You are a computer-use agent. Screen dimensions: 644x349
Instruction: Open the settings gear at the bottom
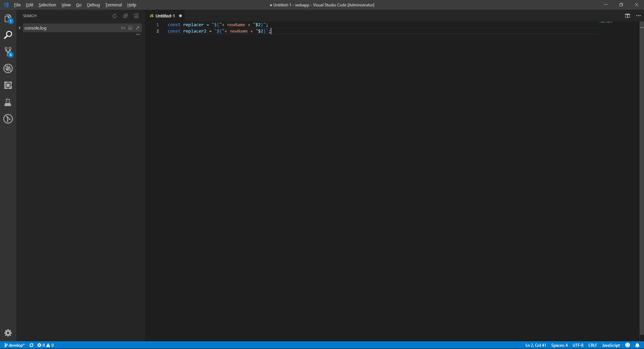coord(8,333)
